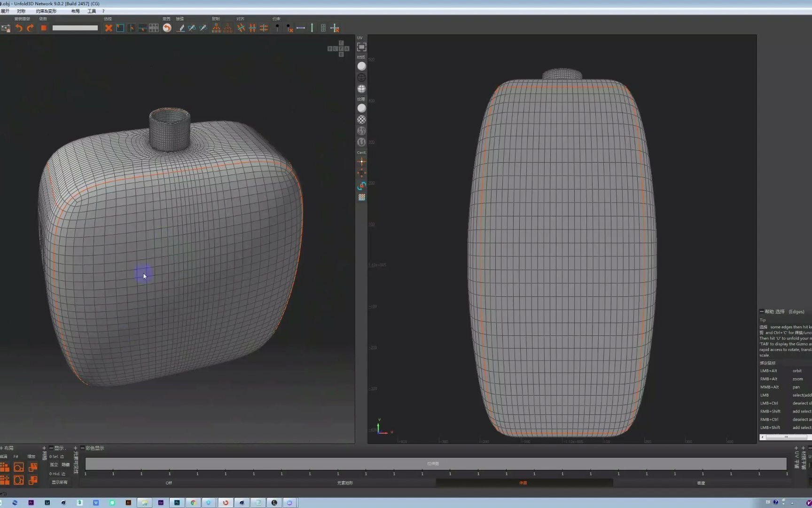Collapse the 彩色显示 panel
This screenshot has height=508, width=812.
[82, 448]
